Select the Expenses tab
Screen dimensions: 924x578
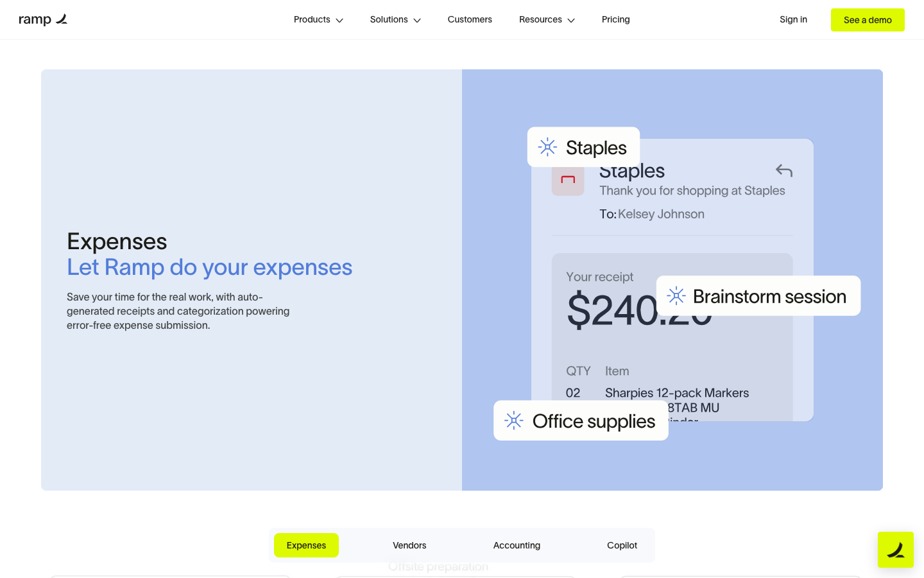306,545
